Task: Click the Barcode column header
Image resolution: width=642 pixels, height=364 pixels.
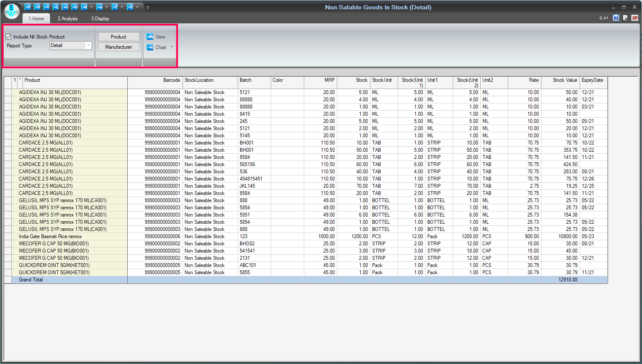Action: coord(155,83)
